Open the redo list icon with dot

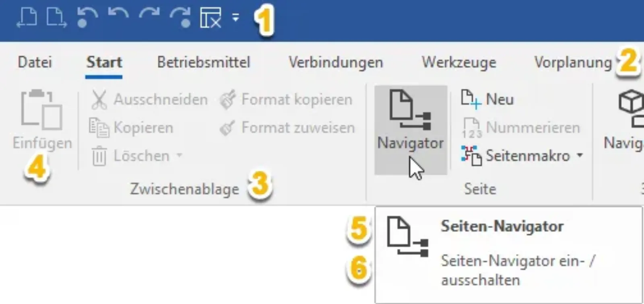[x=180, y=18]
